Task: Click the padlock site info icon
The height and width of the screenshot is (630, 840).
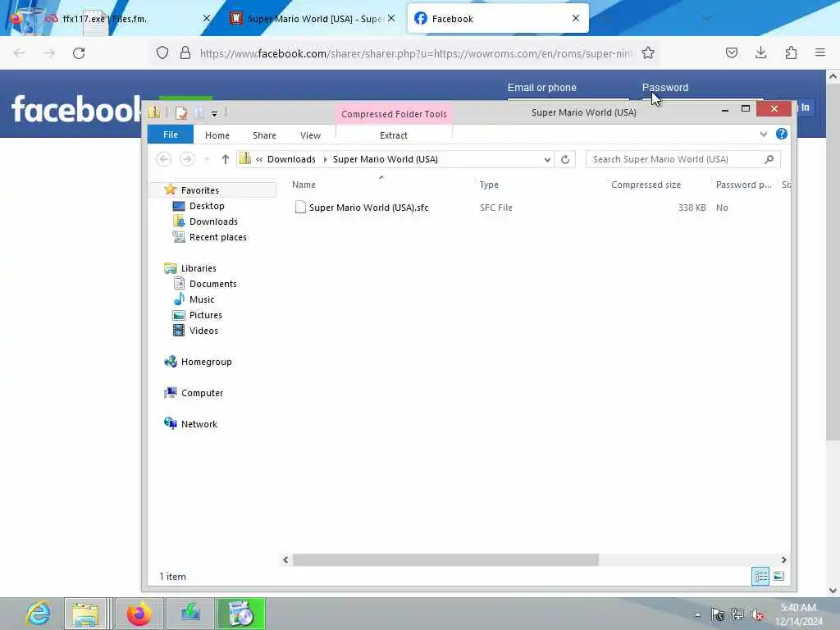Action: coord(185,52)
